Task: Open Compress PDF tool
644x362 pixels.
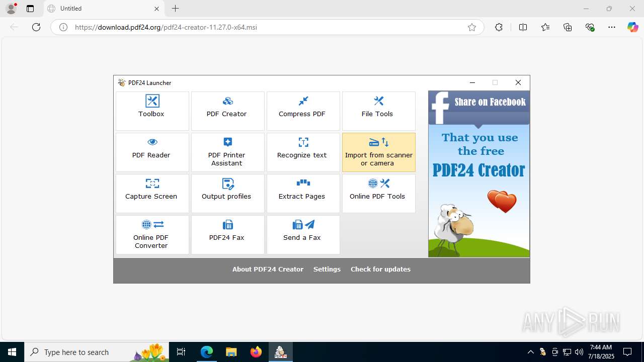Action: click(x=303, y=111)
